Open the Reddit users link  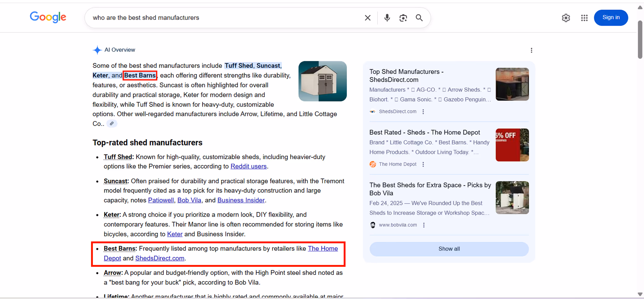click(x=248, y=166)
